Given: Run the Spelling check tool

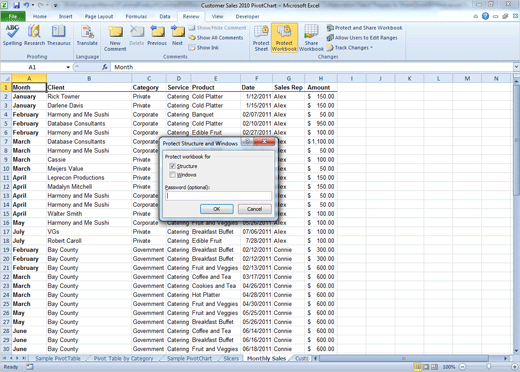Looking at the screenshot, I should [x=12, y=35].
